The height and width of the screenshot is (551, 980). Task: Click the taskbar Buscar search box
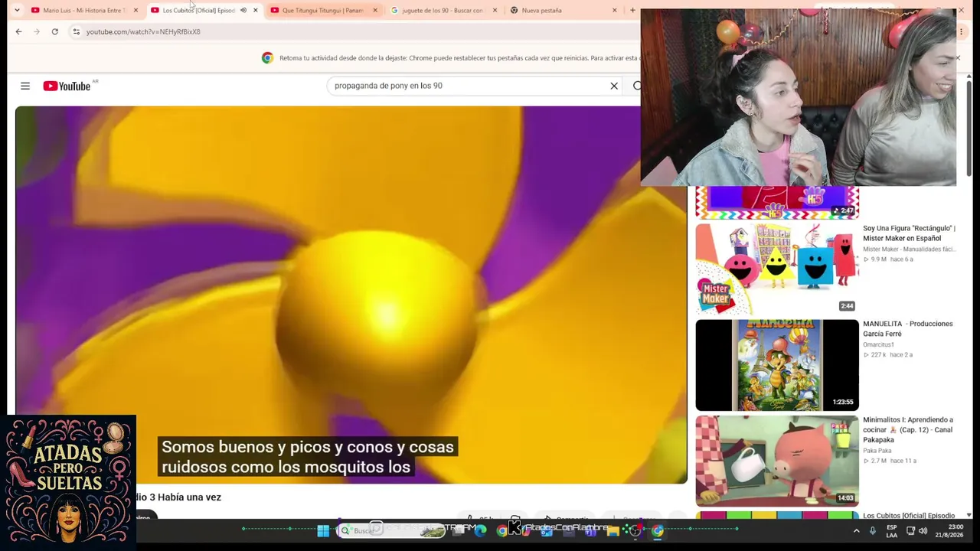390,530
